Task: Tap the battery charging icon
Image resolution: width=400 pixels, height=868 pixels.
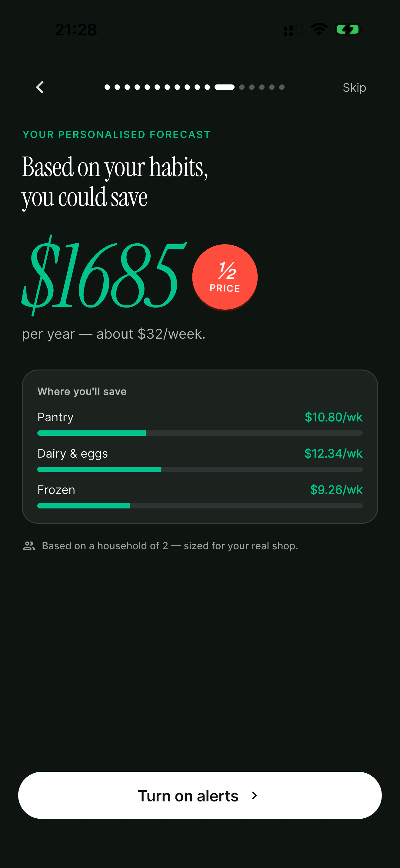Action: tap(348, 29)
